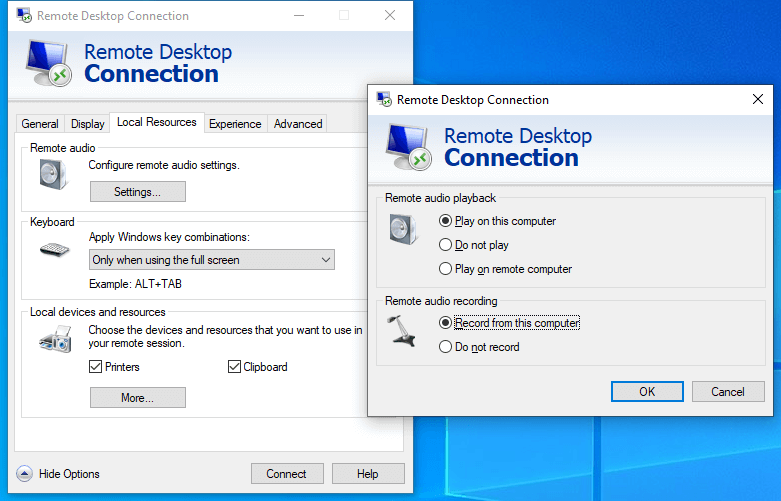Close the audio settings dialog window
The image size is (781, 501).
(758, 100)
